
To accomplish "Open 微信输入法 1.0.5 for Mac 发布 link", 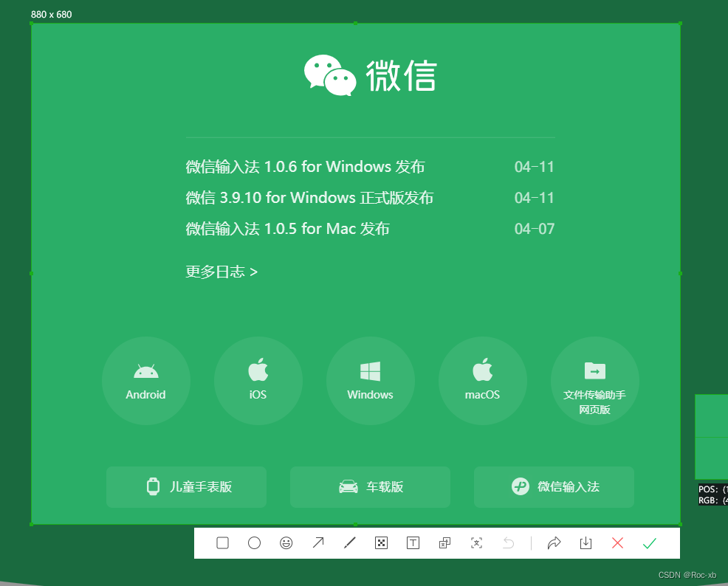I will 287,229.
